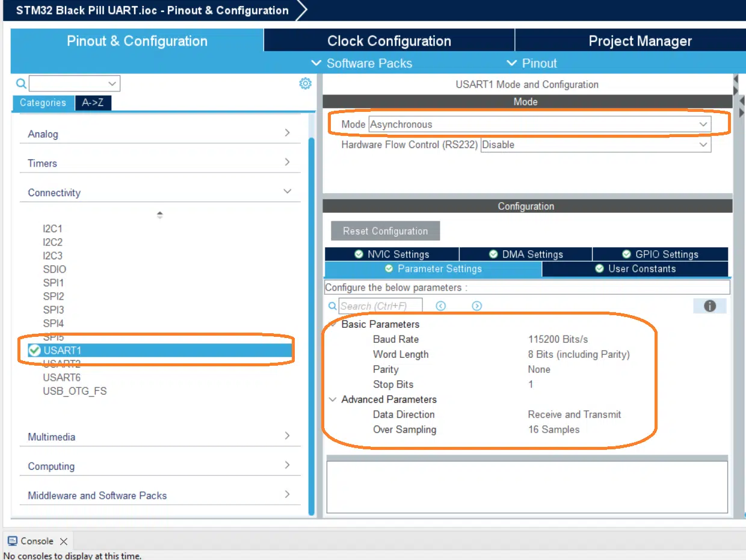
Task: Click the magnifier icon beside parameter search
Action: pos(333,306)
